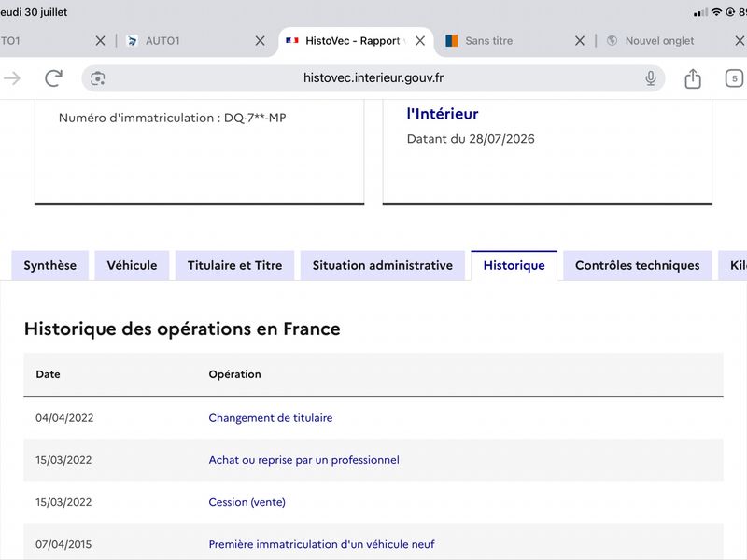Open the tab overview showing 5 tabs

[734, 78]
